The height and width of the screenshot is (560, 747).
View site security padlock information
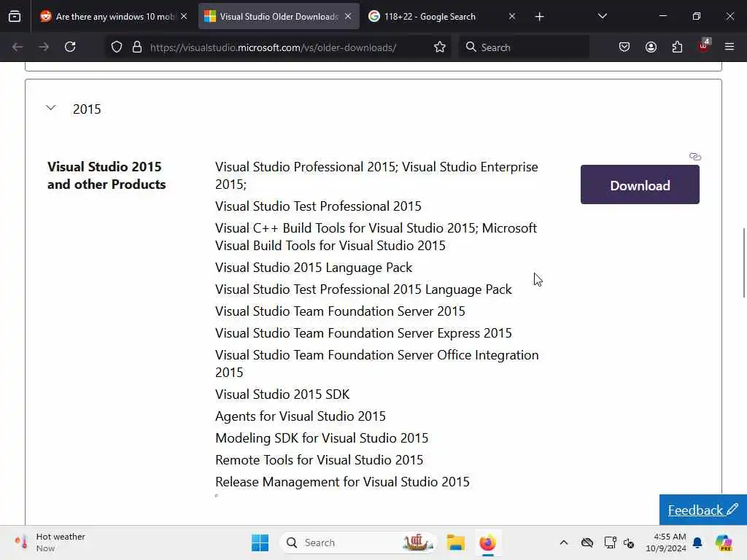(137, 47)
